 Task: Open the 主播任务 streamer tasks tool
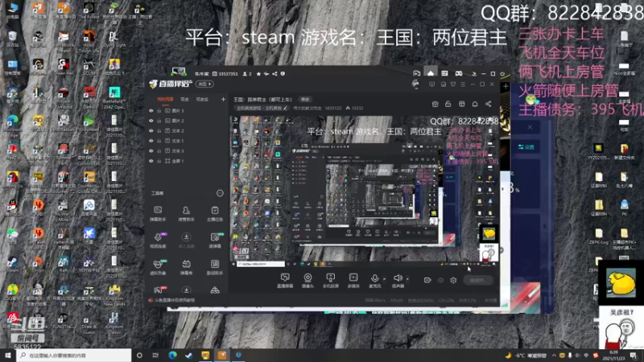point(215,213)
